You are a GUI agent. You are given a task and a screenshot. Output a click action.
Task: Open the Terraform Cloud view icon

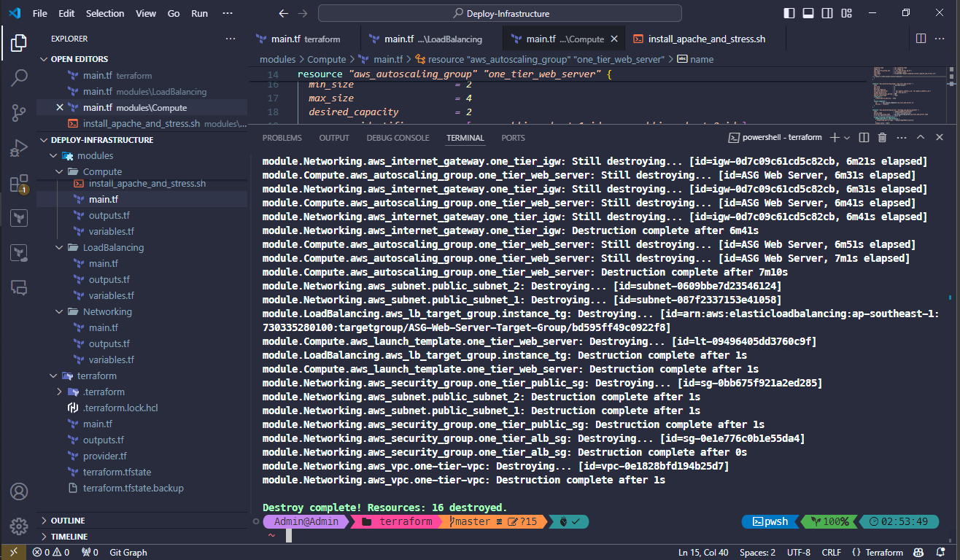click(19, 253)
